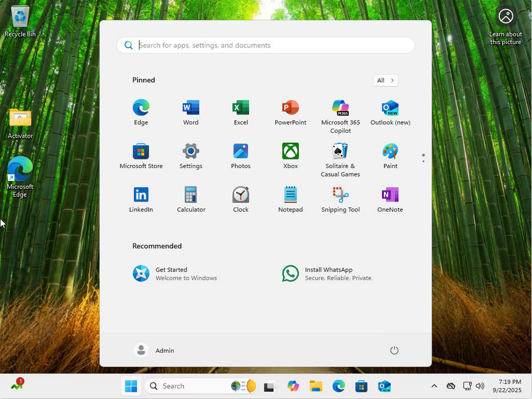Launch Word from the Start menu
This screenshot has width=532, height=399.
(x=190, y=113)
